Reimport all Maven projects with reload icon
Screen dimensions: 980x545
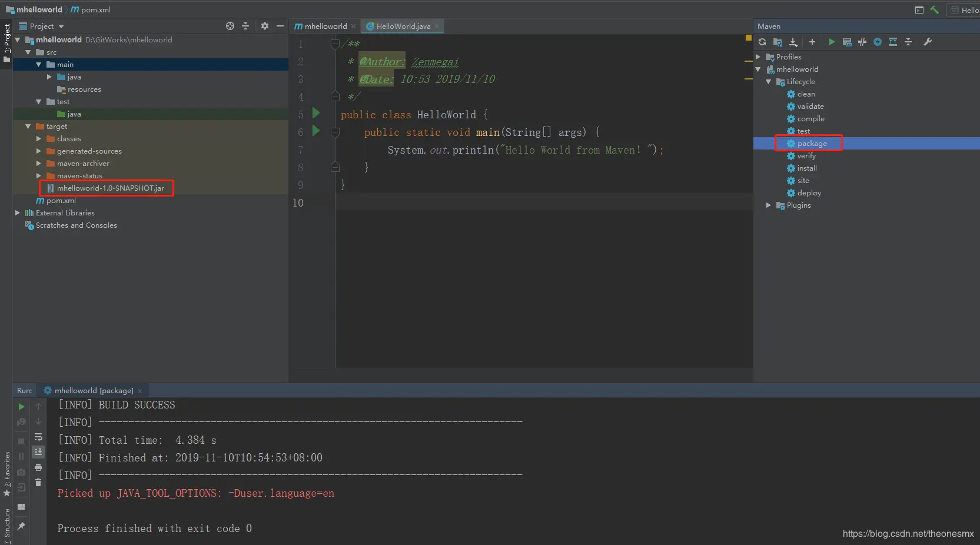[x=762, y=42]
